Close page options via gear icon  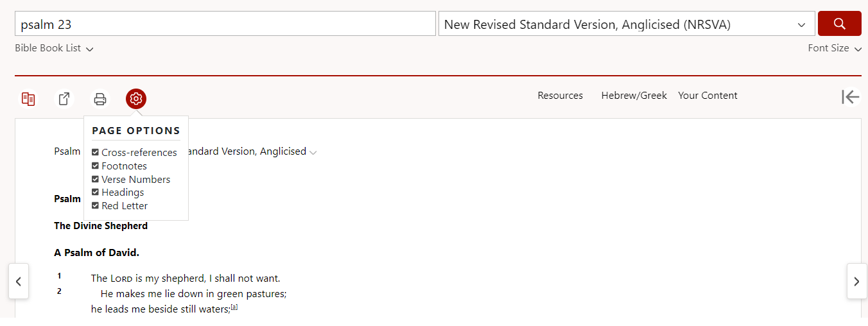coord(136,99)
